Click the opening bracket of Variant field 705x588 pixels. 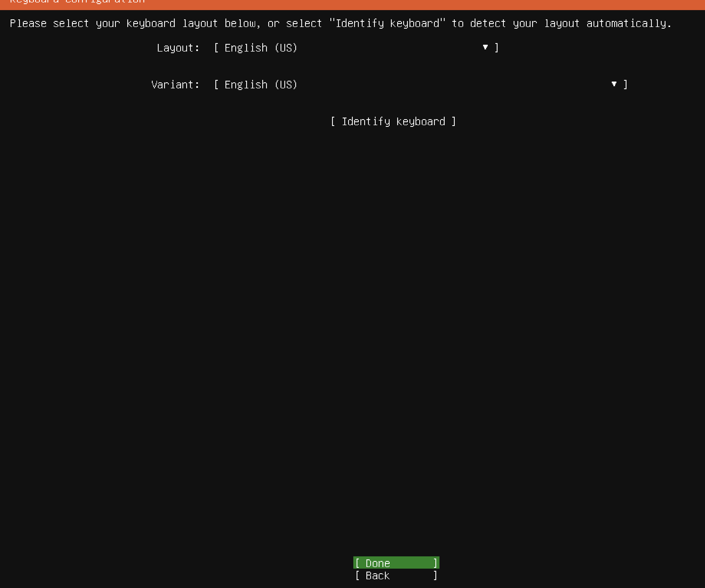pos(216,85)
